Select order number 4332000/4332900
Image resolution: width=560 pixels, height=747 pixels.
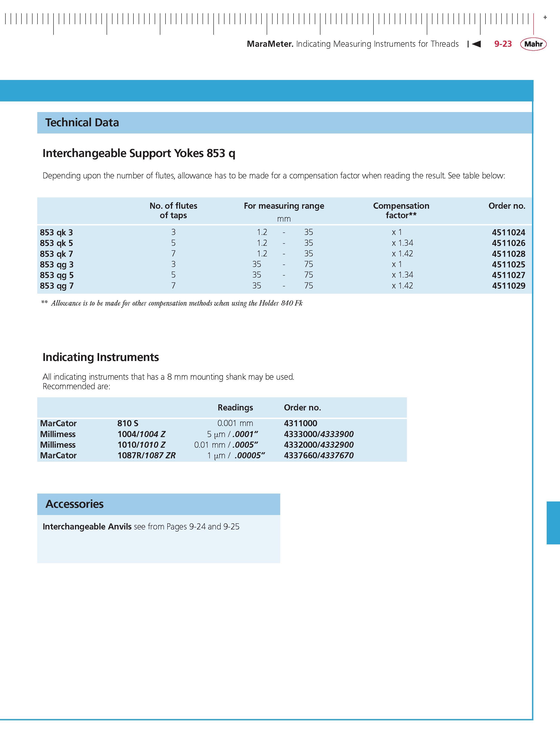[x=319, y=445]
